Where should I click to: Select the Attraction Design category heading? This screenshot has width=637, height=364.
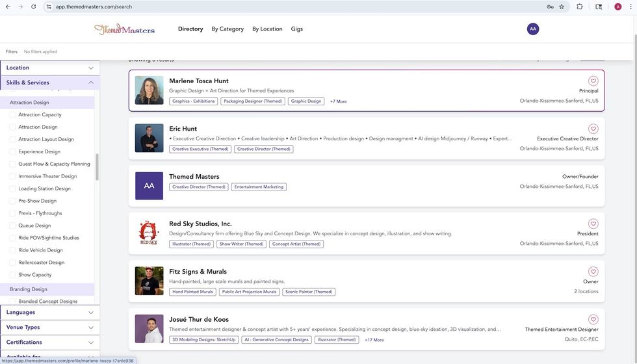click(47, 103)
